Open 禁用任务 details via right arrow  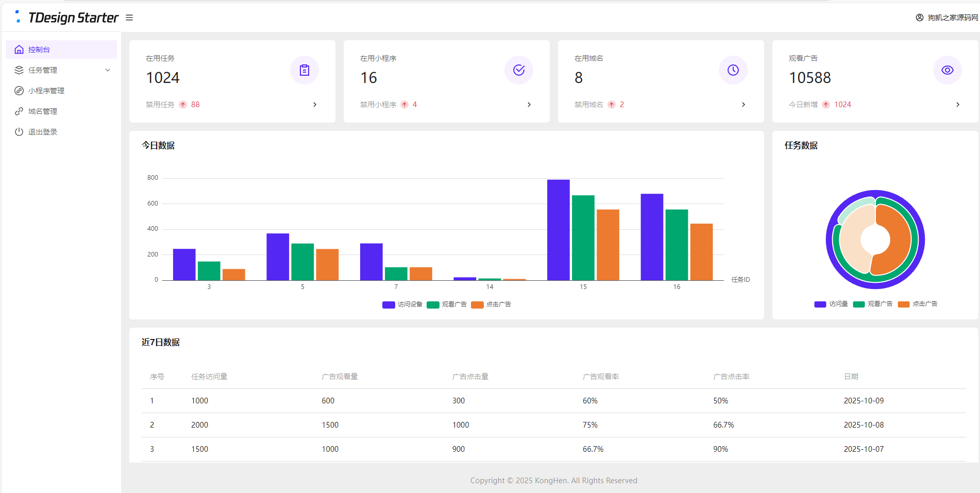[x=315, y=105]
